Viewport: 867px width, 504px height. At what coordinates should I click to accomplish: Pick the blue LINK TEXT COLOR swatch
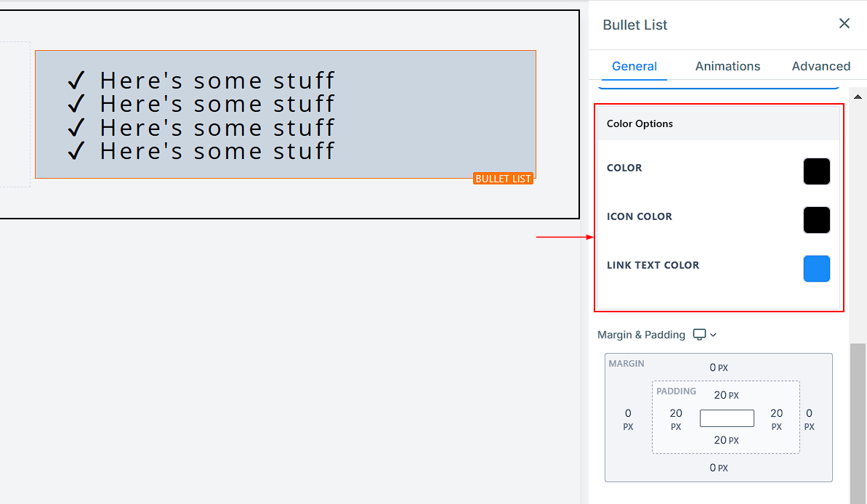[x=816, y=269]
